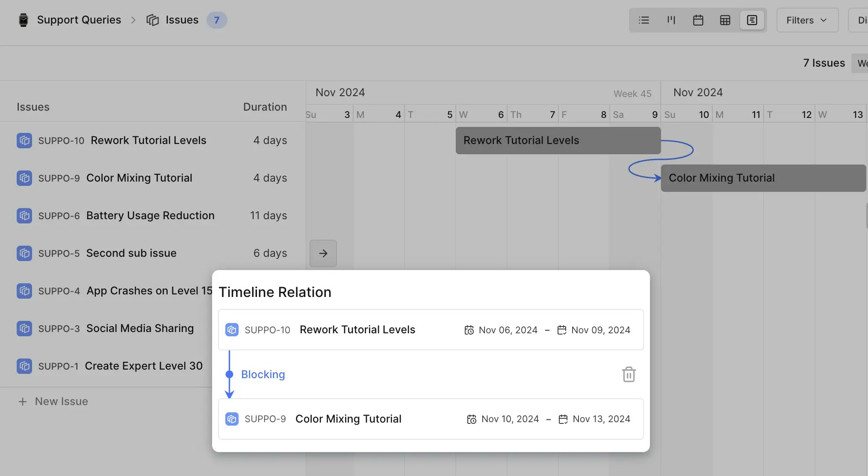Select the Color Mixing Tutorial gantt bar

[x=763, y=178]
